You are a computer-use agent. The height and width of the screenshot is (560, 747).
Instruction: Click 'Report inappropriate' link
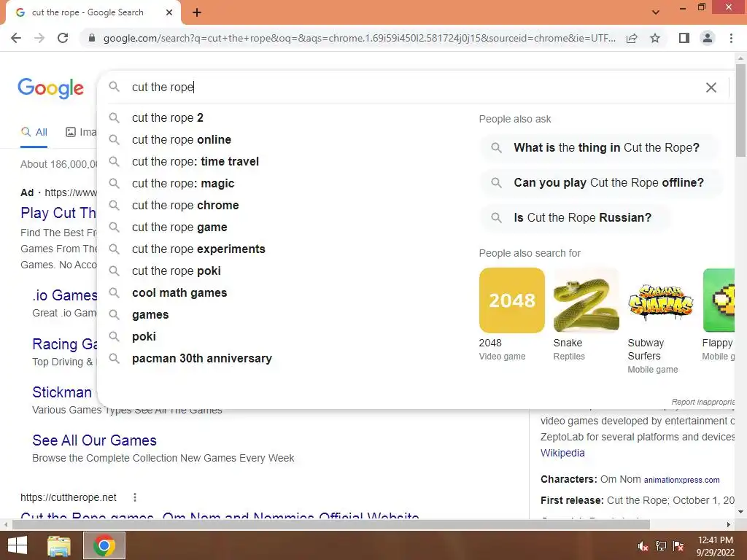click(x=703, y=402)
